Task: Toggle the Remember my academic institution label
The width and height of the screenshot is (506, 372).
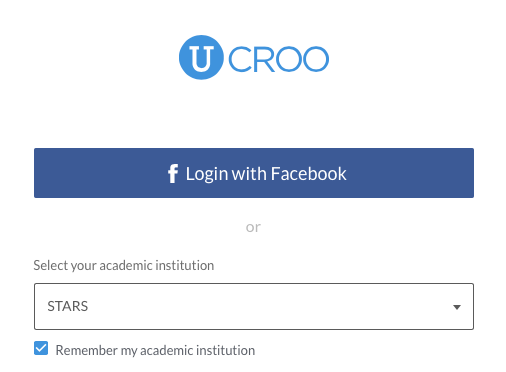Action: click(x=155, y=350)
